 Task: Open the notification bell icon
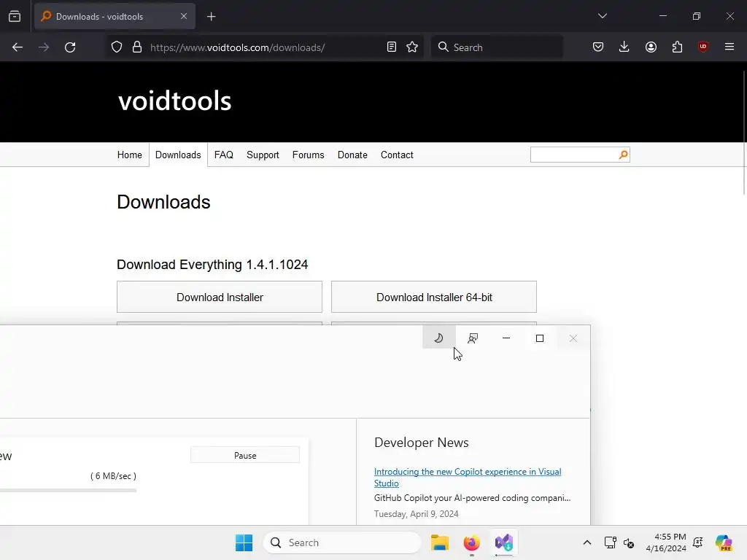(698, 542)
